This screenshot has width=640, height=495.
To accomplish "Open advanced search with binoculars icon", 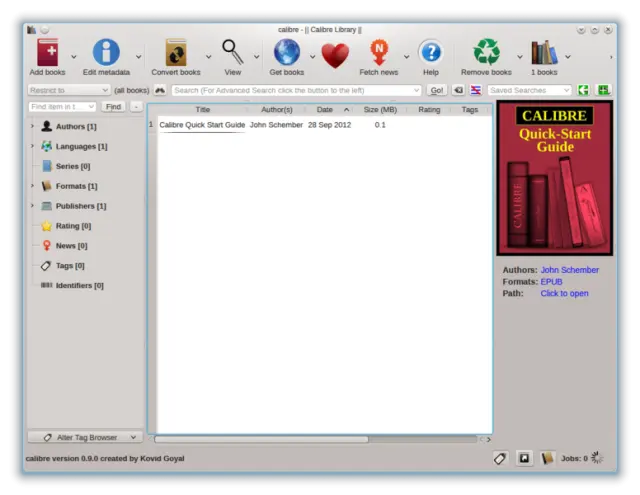I will 160,90.
